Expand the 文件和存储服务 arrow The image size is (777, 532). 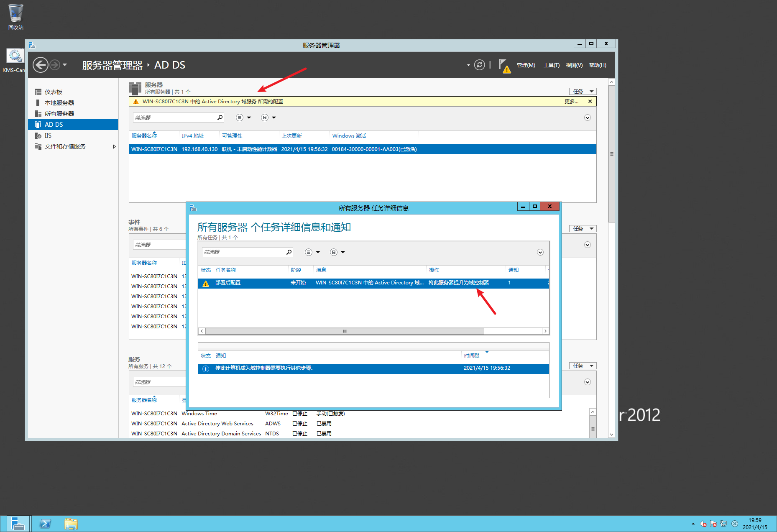click(x=114, y=146)
